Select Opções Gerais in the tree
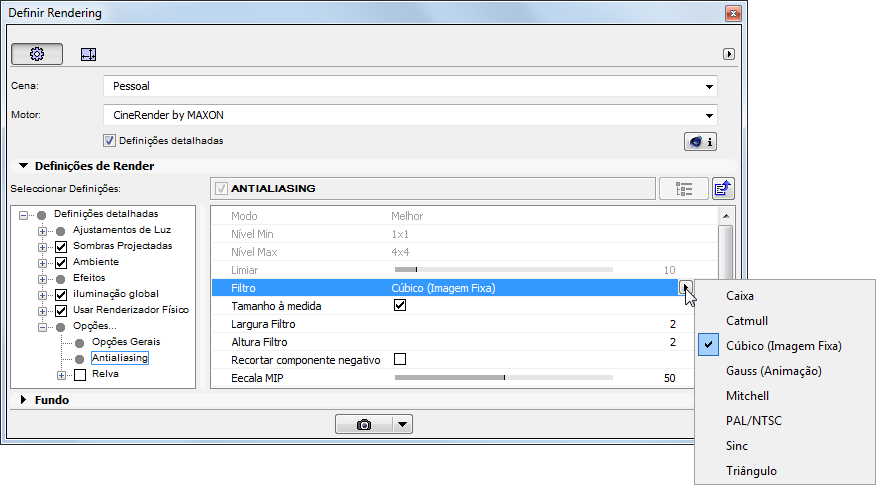876x485 pixels. point(126,342)
